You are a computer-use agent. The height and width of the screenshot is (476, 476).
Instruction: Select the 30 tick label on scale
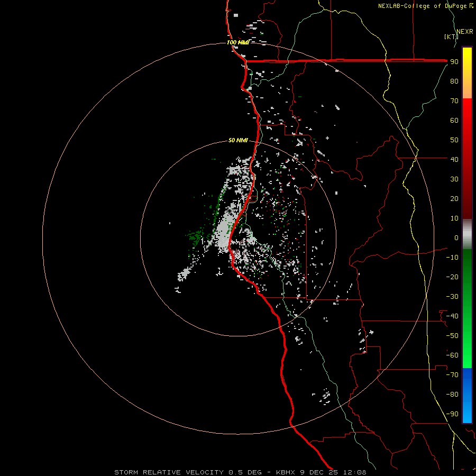click(x=454, y=179)
